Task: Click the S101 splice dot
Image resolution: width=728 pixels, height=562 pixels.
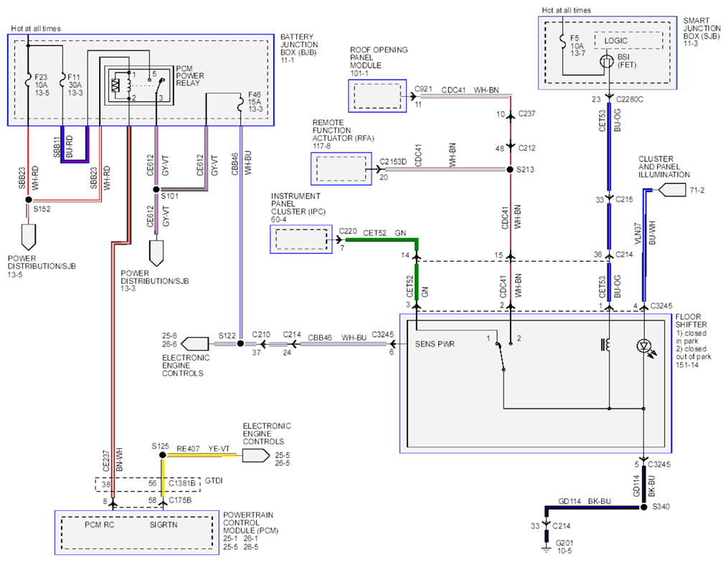Action: tap(156, 189)
